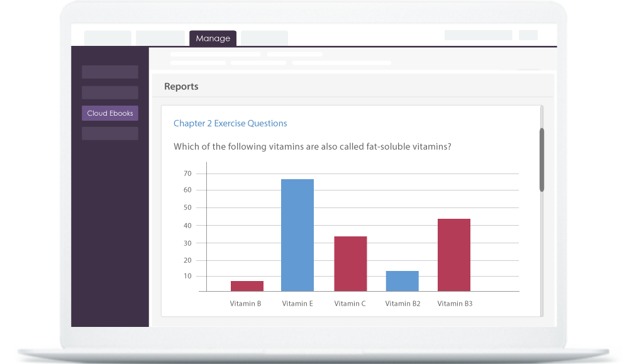Click the scrollbar thumb on the report panel
Image resolution: width=627 pixels, height=364 pixels.
tap(541, 157)
